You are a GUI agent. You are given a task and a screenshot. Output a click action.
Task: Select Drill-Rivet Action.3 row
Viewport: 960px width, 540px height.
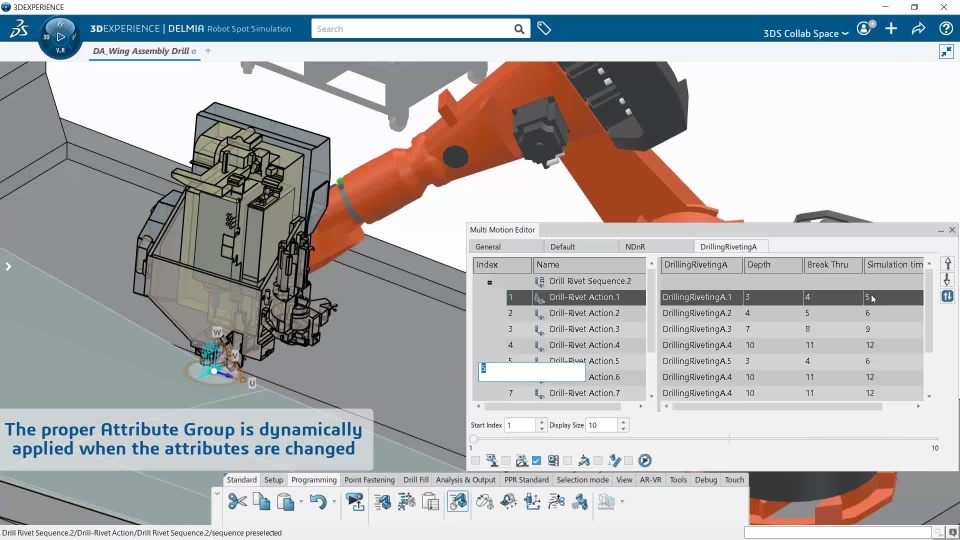[560, 329]
